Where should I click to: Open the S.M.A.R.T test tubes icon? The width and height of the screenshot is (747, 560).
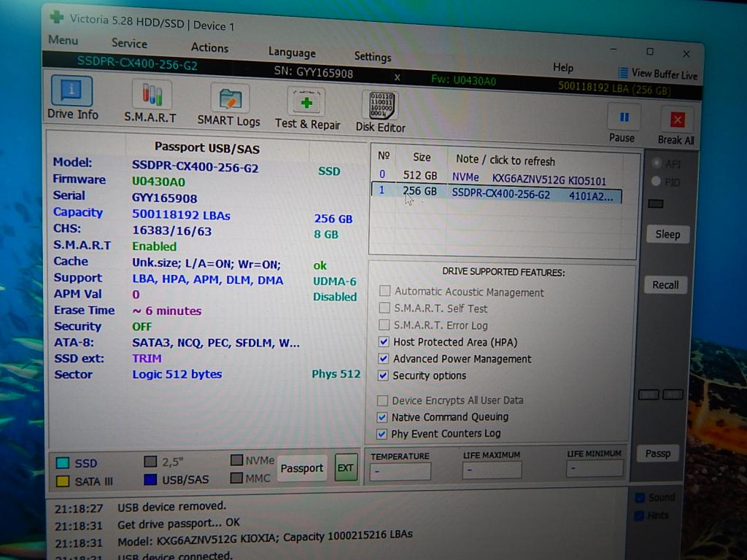[152, 95]
